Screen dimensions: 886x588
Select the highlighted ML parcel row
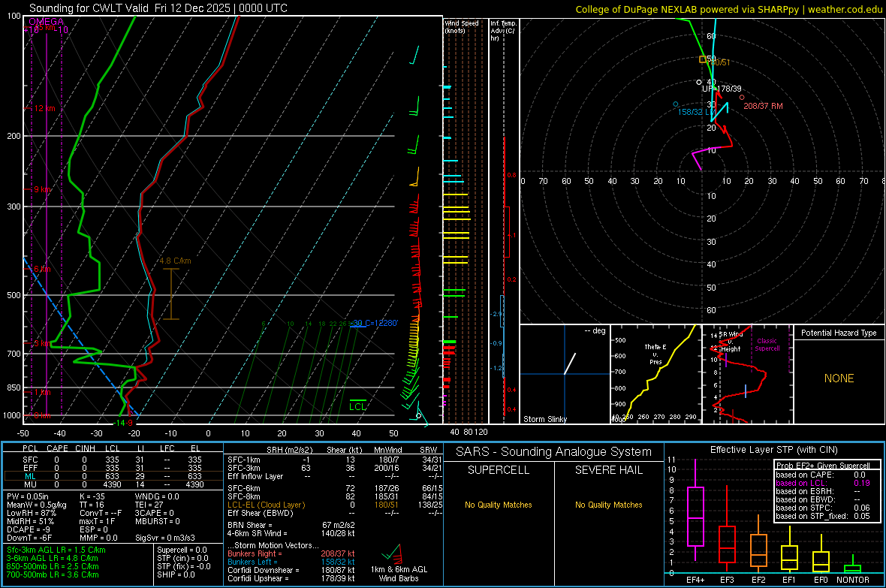tap(112, 476)
